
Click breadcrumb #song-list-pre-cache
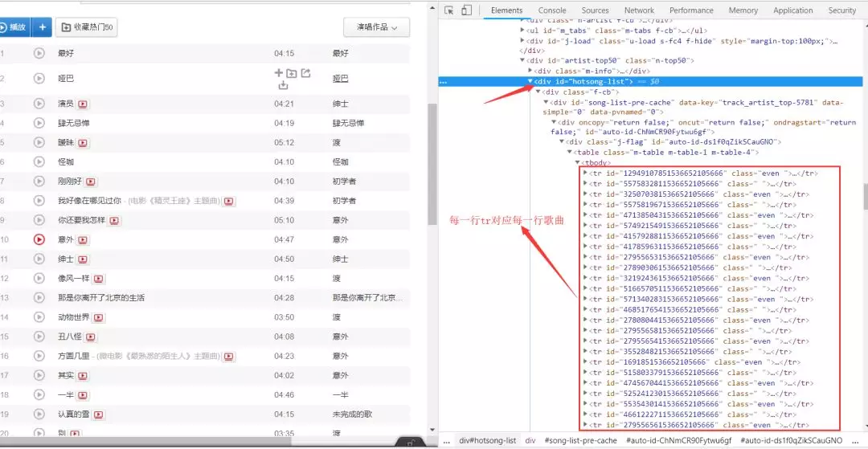pyautogui.click(x=581, y=441)
